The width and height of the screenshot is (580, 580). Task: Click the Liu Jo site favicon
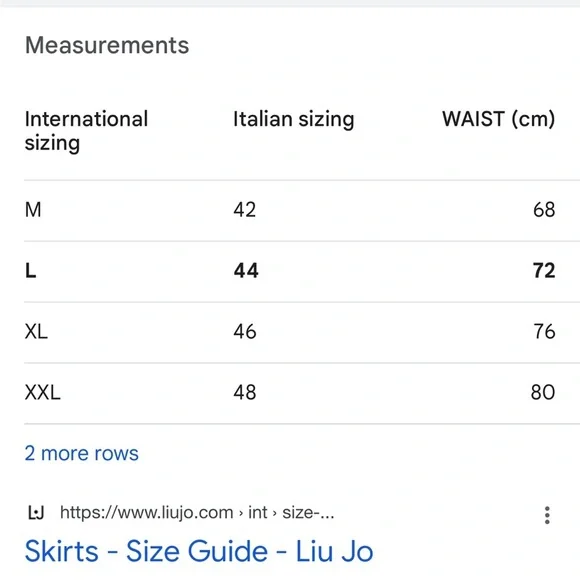36,513
